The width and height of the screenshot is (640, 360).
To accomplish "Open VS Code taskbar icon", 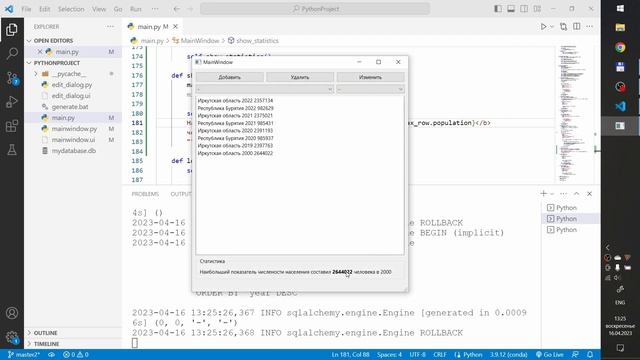I will pyautogui.click(x=620, y=106).
